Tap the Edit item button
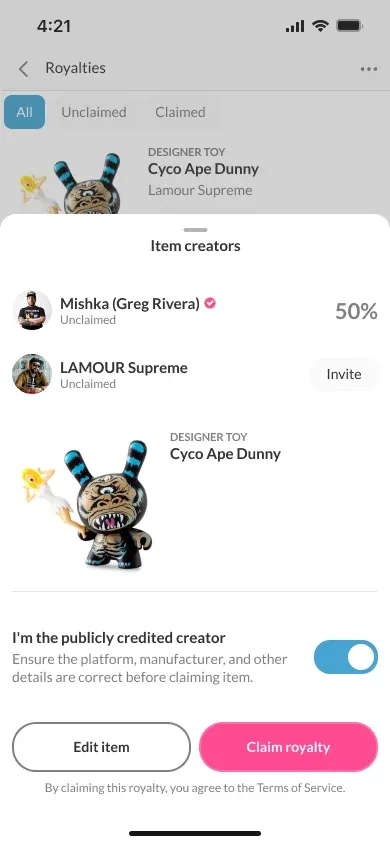Viewport: 390px width, 844px height. pos(101,747)
